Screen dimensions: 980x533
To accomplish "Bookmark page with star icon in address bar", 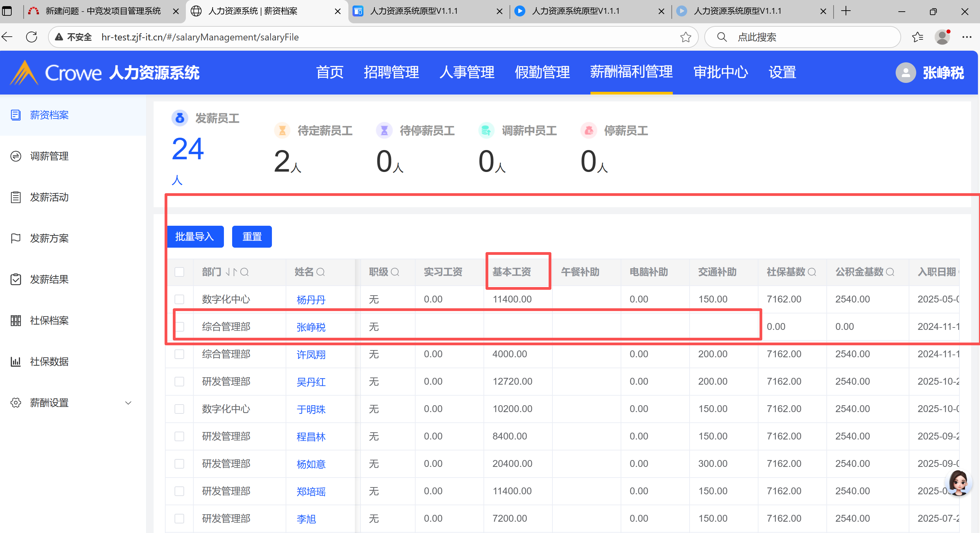I will tap(685, 37).
